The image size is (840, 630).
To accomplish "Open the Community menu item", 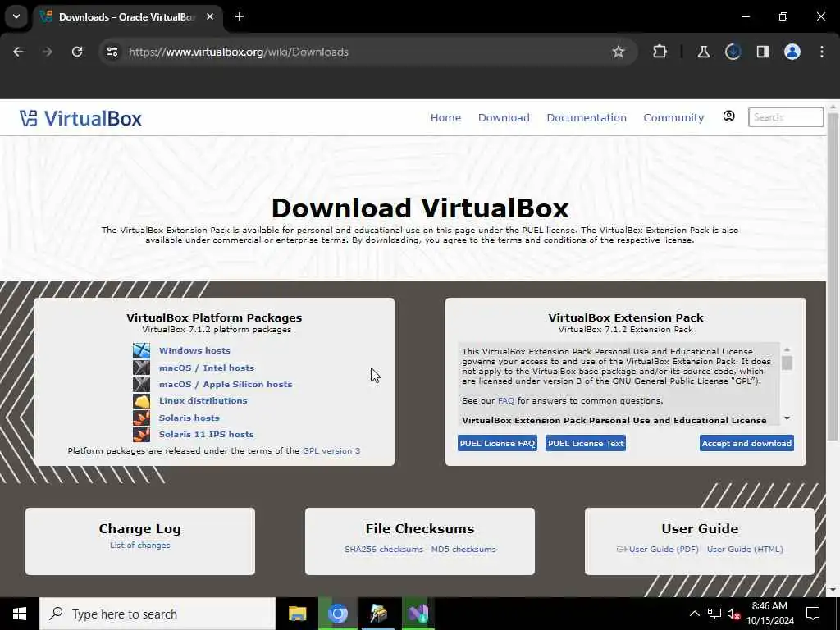I will 673,117.
